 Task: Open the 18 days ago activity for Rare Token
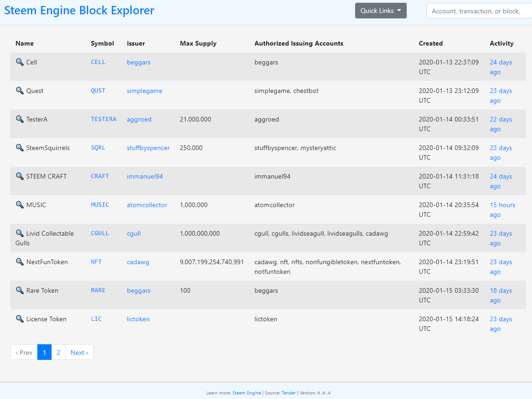(x=501, y=295)
